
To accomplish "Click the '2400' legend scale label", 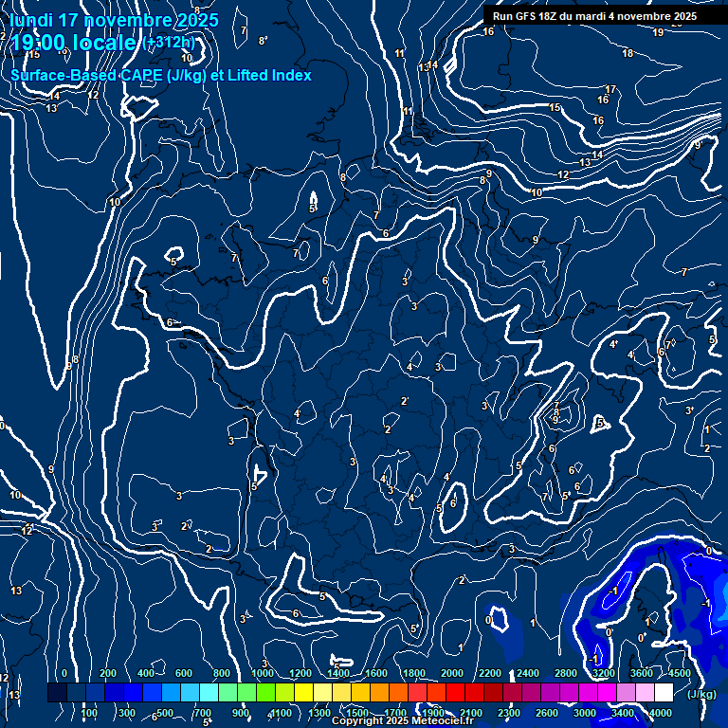I will [x=528, y=673].
